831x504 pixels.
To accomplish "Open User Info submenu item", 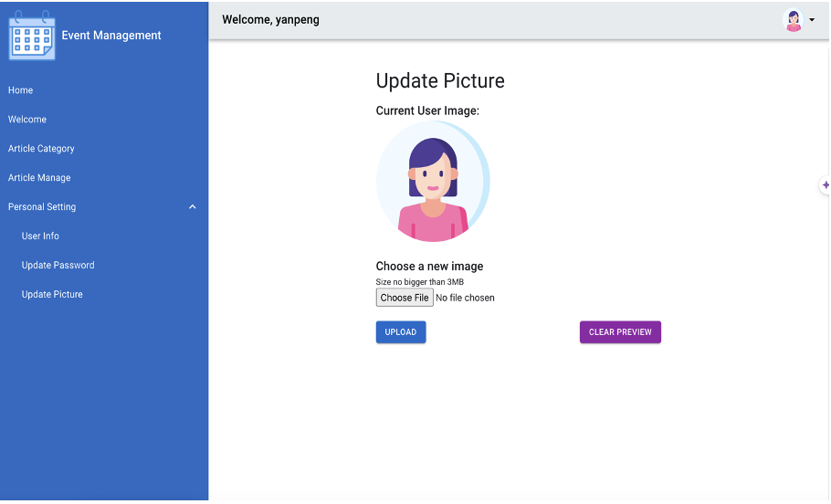I will 40,236.
